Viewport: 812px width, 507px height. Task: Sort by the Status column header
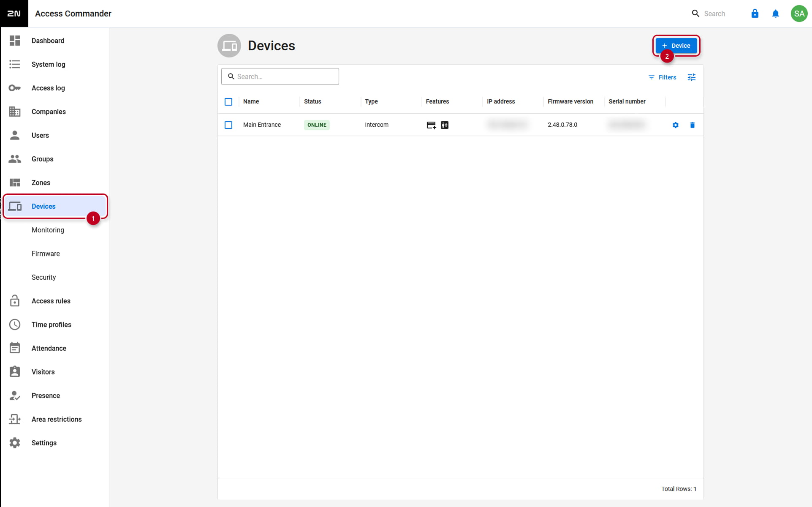[x=313, y=102]
